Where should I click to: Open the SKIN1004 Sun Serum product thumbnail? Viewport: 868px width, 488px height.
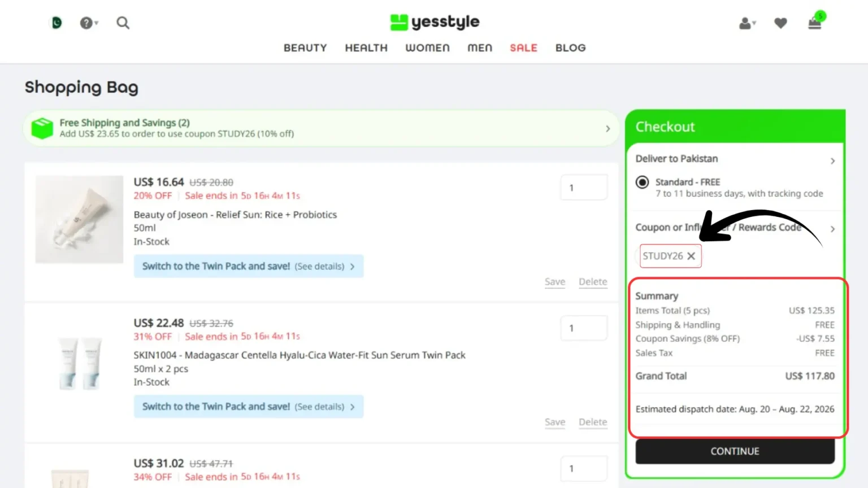(79, 363)
